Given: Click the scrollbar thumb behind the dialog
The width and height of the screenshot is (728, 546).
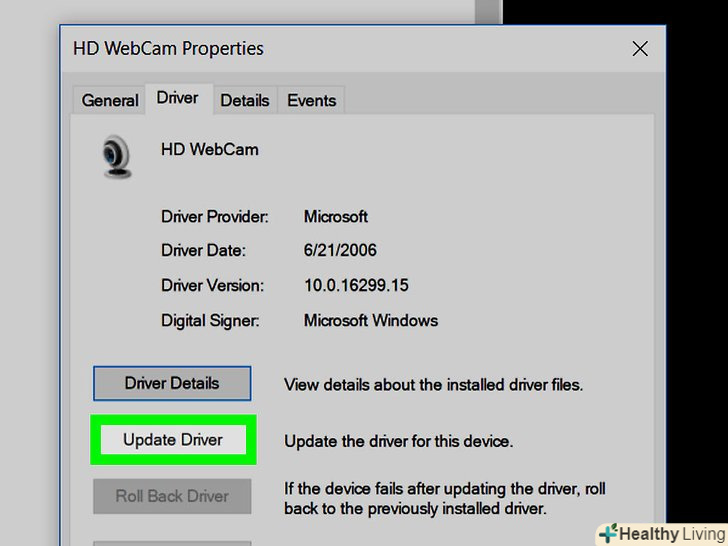Looking at the screenshot, I should tap(487, 12).
